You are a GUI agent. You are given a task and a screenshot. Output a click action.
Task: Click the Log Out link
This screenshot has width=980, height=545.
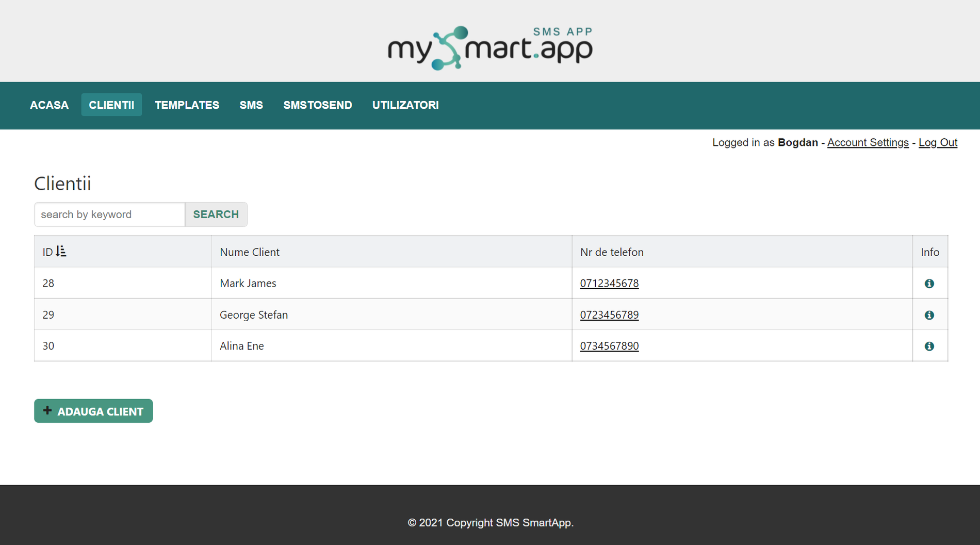[938, 142]
